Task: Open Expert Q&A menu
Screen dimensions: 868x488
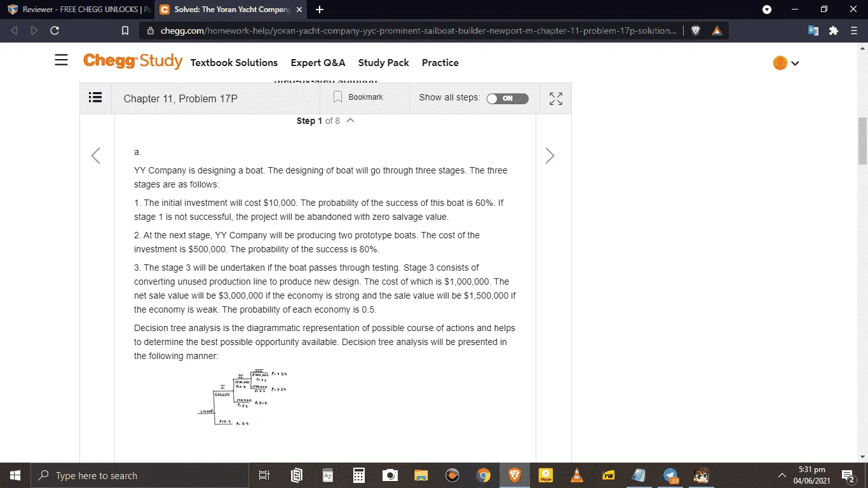Action: 318,62
